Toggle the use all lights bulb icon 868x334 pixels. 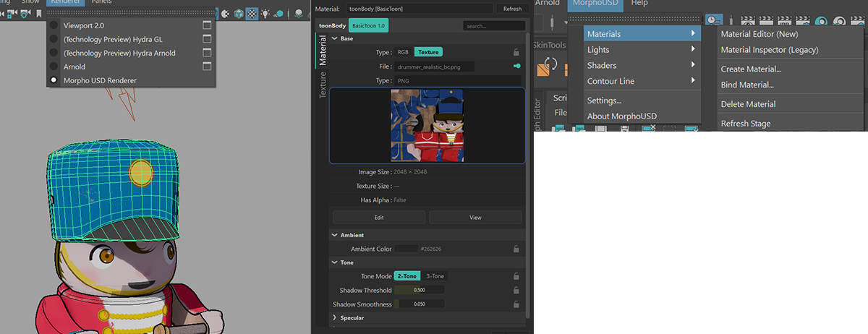click(x=265, y=14)
